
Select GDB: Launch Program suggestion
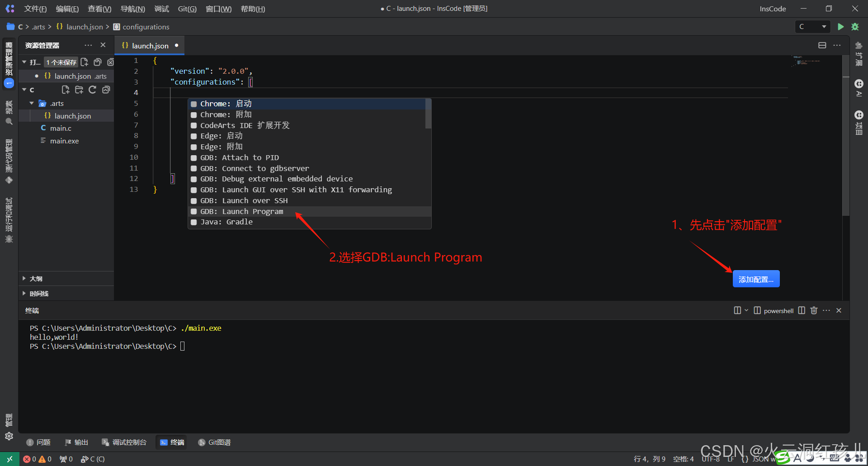[310, 211]
